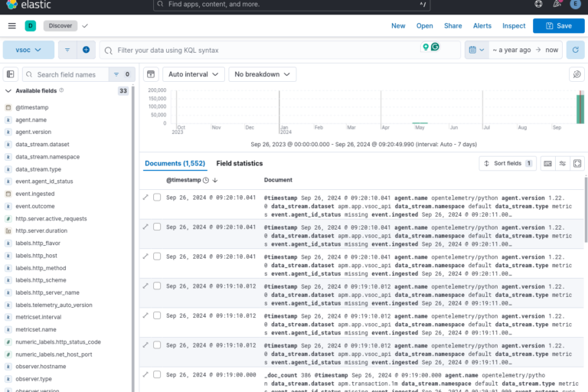Image resolution: width=588 pixels, height=392 pixels.
Task: Click the Elastic logo
Action: pyautogui.click(x=28, y=5)
